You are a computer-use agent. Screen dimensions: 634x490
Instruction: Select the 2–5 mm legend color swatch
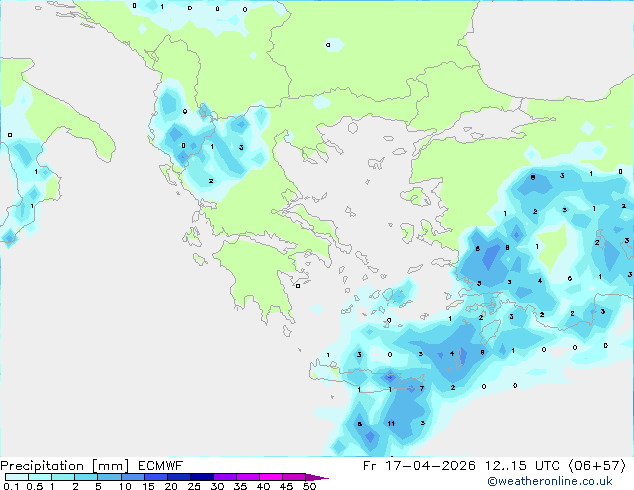pos(86,477)
